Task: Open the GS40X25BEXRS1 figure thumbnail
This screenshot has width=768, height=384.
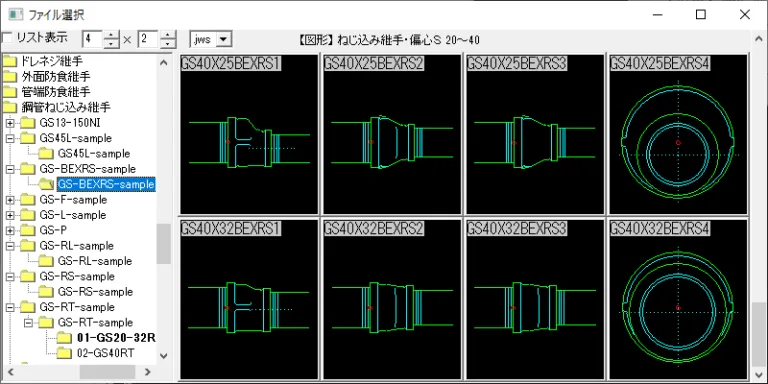Action: 249,134
